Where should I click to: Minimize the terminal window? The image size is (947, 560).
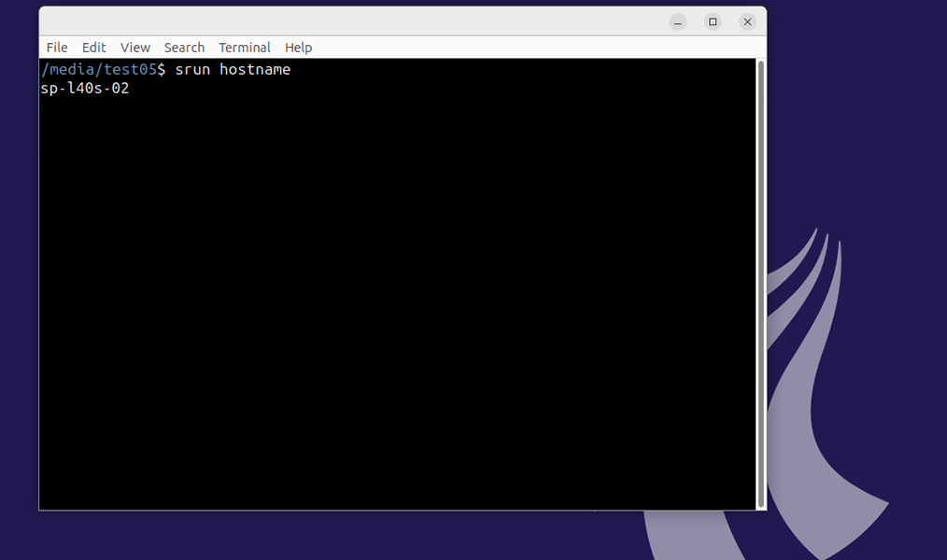(x=678, y=21)
